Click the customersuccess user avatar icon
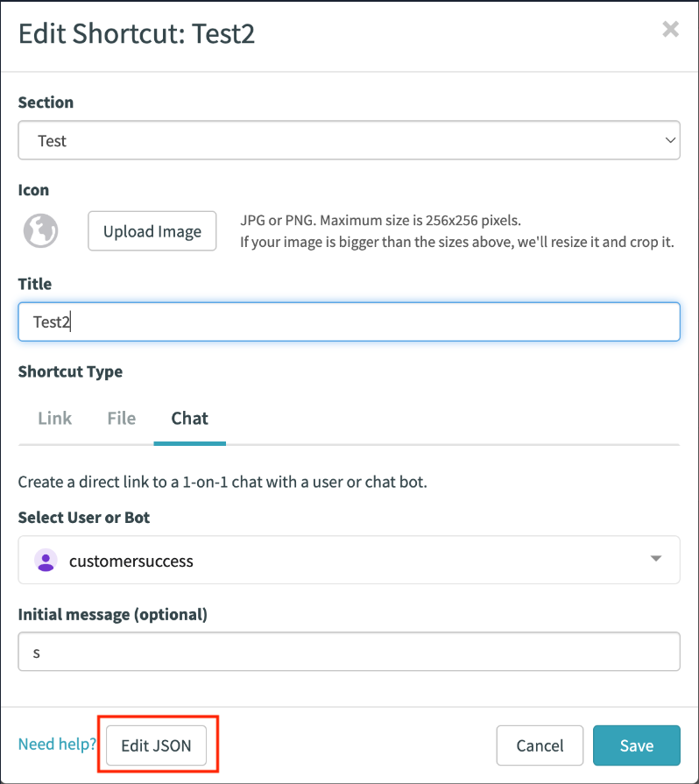This screenshot has height=784, width=699. (45, 561)
